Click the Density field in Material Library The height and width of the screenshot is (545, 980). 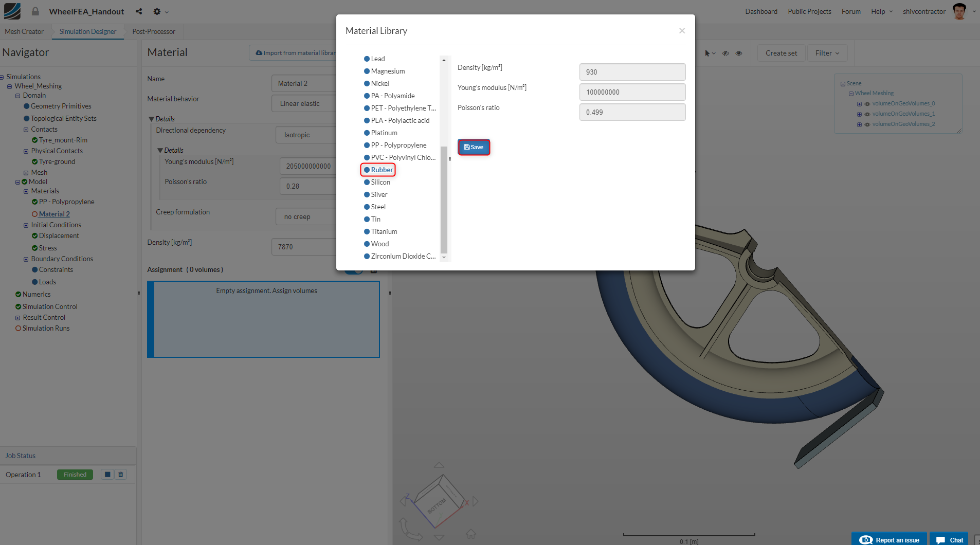(632, 72)
